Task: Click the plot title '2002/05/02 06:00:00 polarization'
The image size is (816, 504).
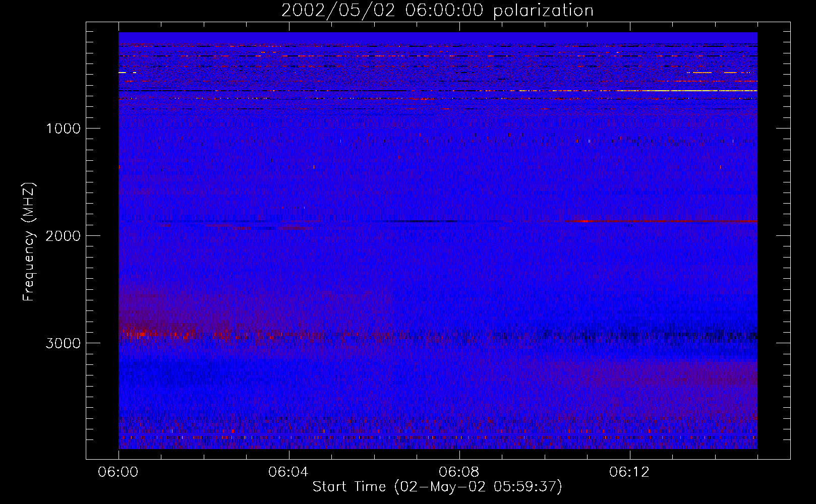Action: (437, 11)
